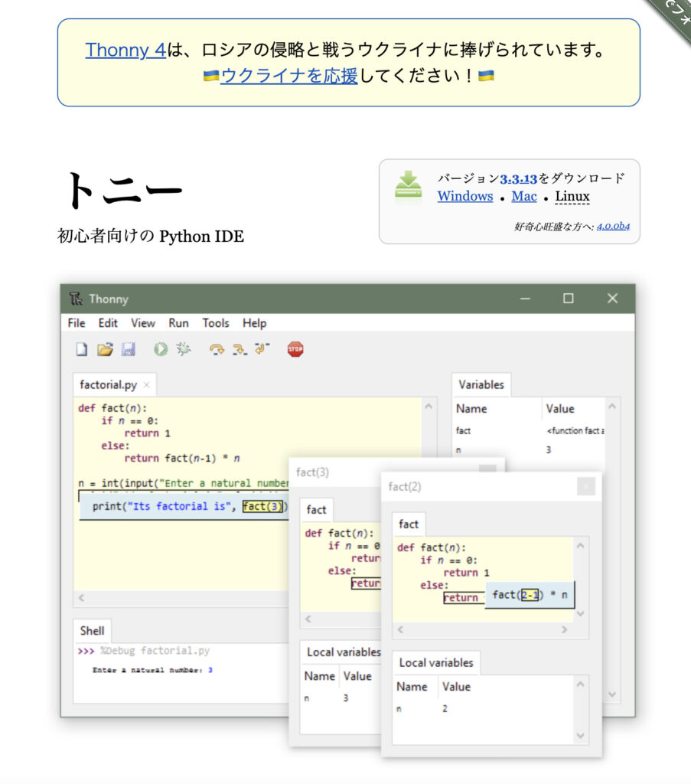Select the fact tab in the fact(3) window
Screen dimensions: 691x784
pyautogui.click(x=316, y=509)
